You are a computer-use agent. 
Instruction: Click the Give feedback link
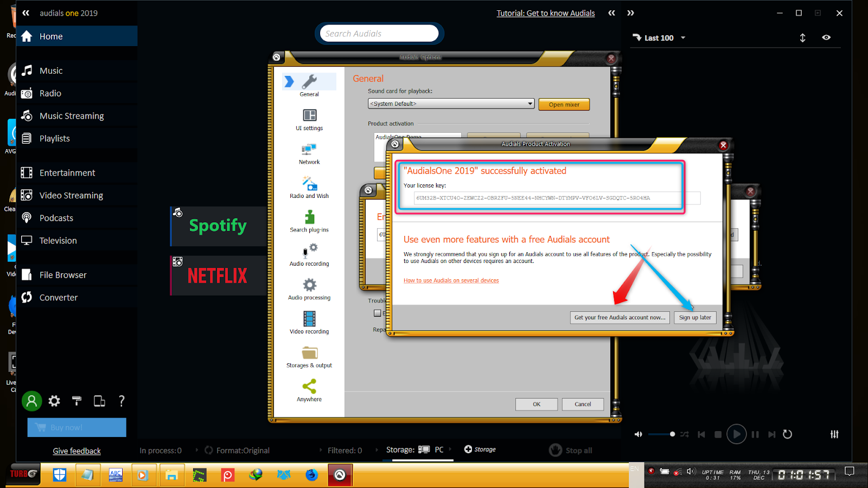(76, 451)
